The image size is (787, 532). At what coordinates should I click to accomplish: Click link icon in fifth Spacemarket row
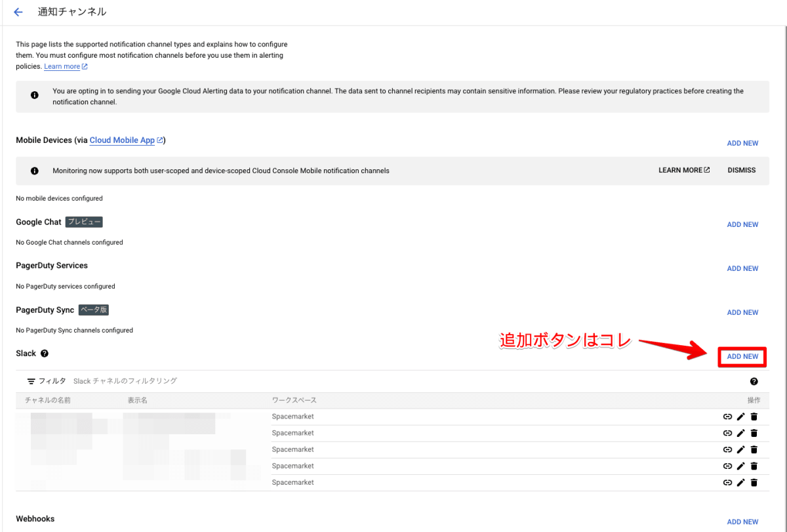[x=727, y=482]
